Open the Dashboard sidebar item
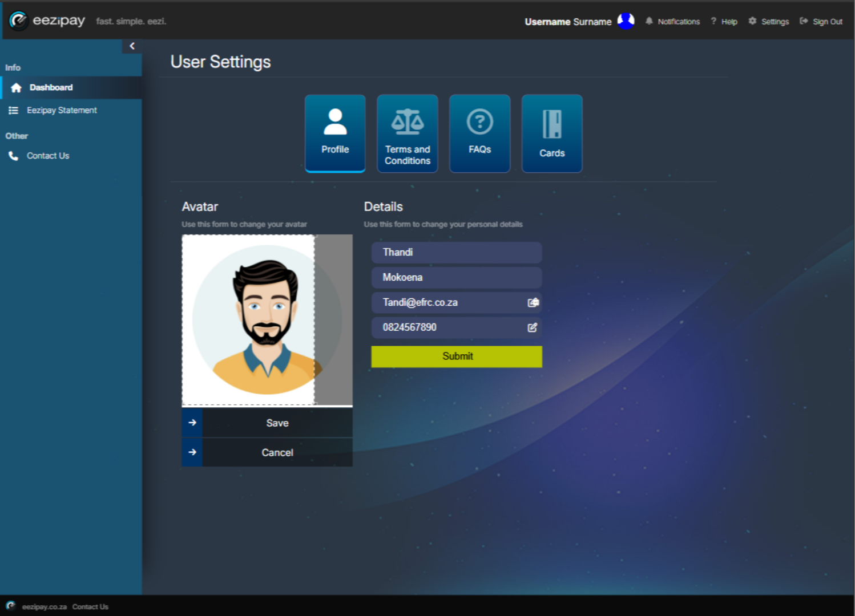This screenshot has height=616, width=855. pyautogui.click(x=71, y=87)
